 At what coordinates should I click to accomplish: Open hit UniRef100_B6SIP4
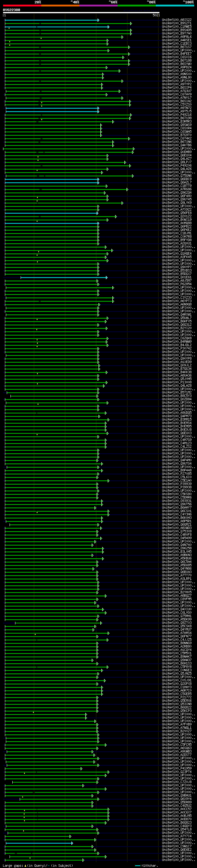click(x=177, y=88)
